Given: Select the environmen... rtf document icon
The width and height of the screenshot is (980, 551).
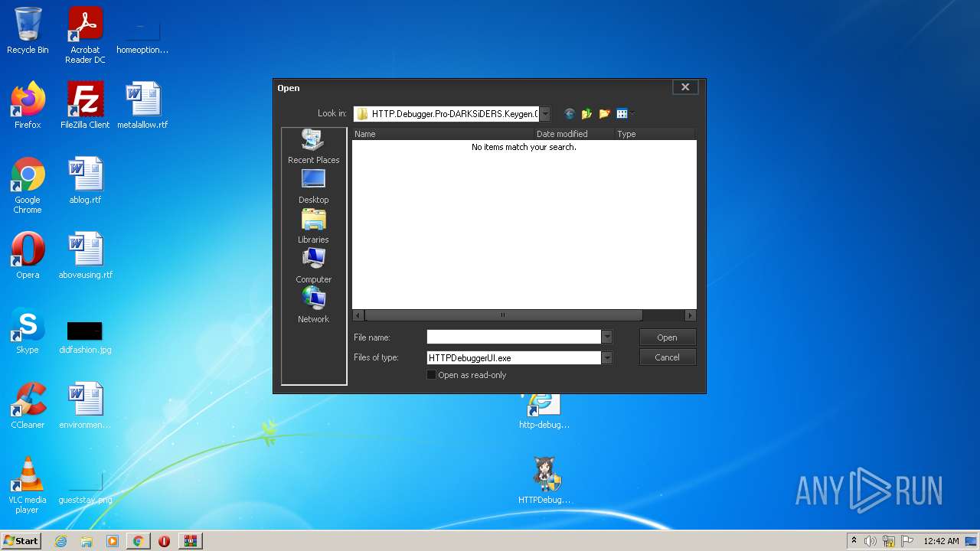Looking at the screenshot, I should point(85,406).
